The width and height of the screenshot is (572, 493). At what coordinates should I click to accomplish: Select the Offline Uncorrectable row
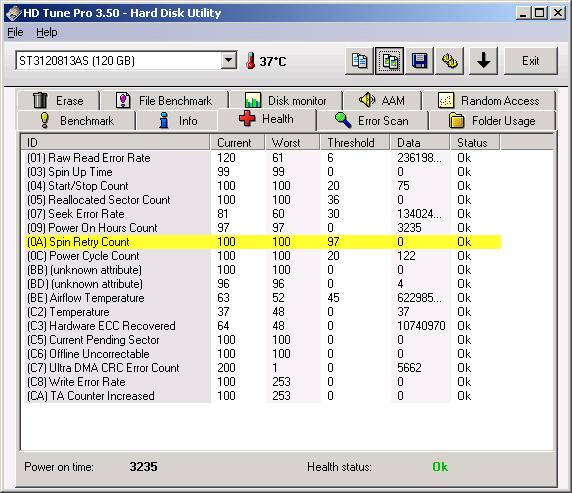tap(263, 354)
